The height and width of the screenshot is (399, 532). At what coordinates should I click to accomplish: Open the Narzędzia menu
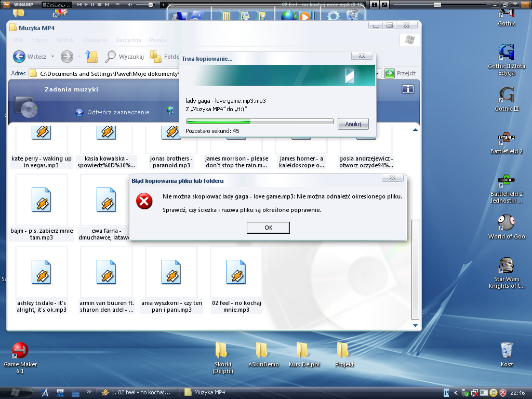pyautogui.click(x=128, y=40)
